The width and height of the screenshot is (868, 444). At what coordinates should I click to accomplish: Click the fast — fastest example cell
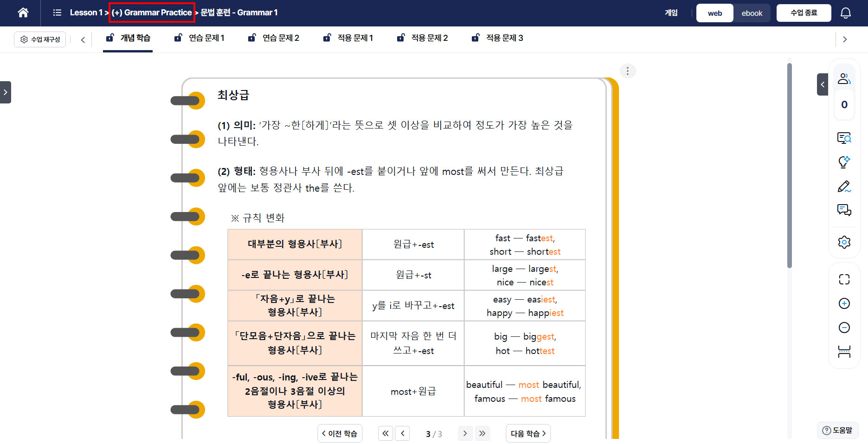point(525,245)
